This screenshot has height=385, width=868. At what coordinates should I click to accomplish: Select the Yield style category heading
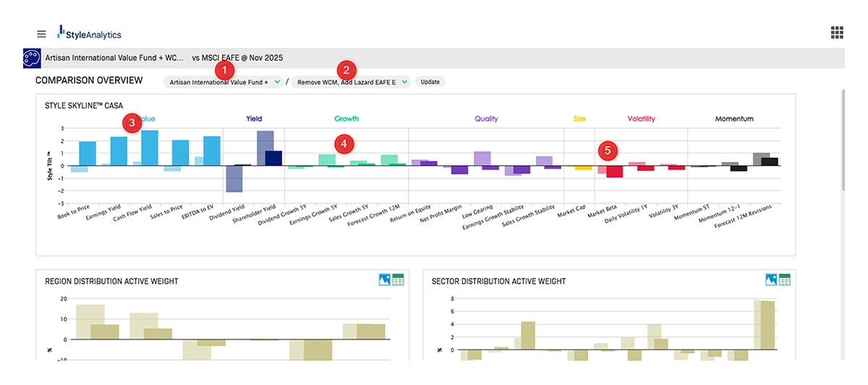[254, 119]
